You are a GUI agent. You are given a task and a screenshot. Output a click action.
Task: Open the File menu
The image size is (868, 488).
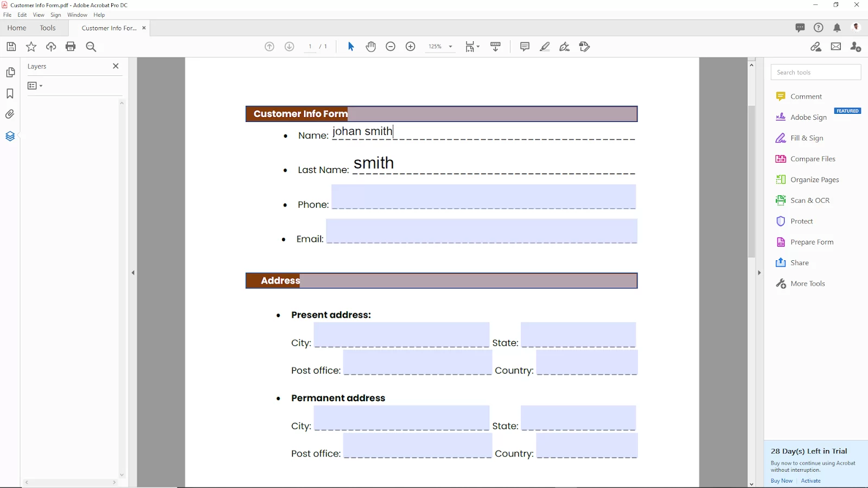[8, 15]
